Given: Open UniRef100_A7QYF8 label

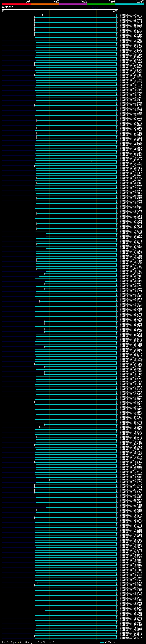Looking at the screenshot, I should coord(131,273).
